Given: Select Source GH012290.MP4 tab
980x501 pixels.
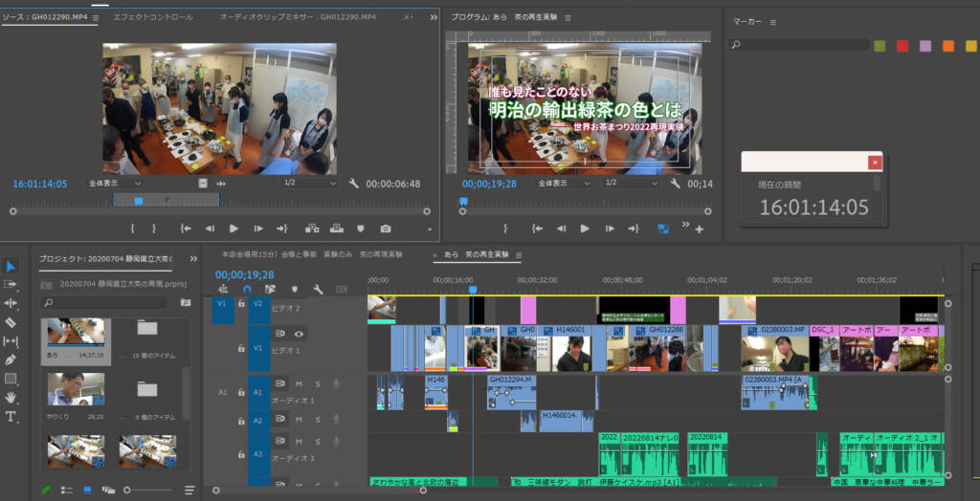Looking at the screenshot, I should pos(44,17).
